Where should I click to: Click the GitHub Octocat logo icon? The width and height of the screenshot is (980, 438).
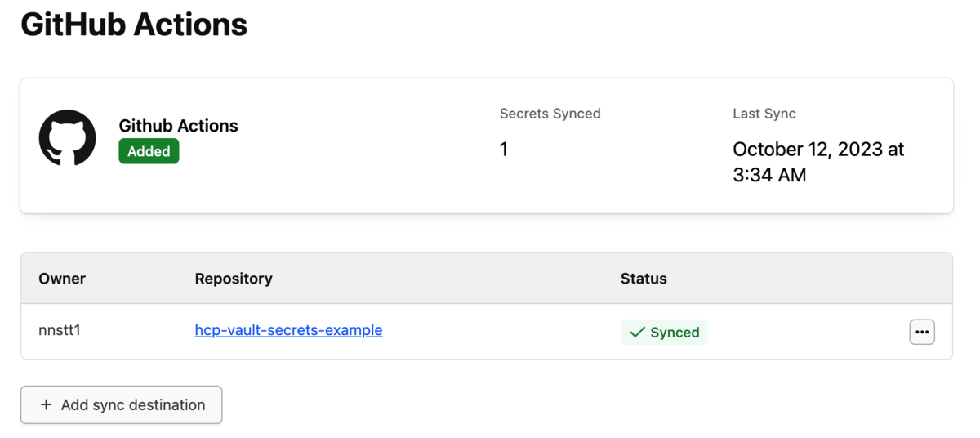(68, 138)
